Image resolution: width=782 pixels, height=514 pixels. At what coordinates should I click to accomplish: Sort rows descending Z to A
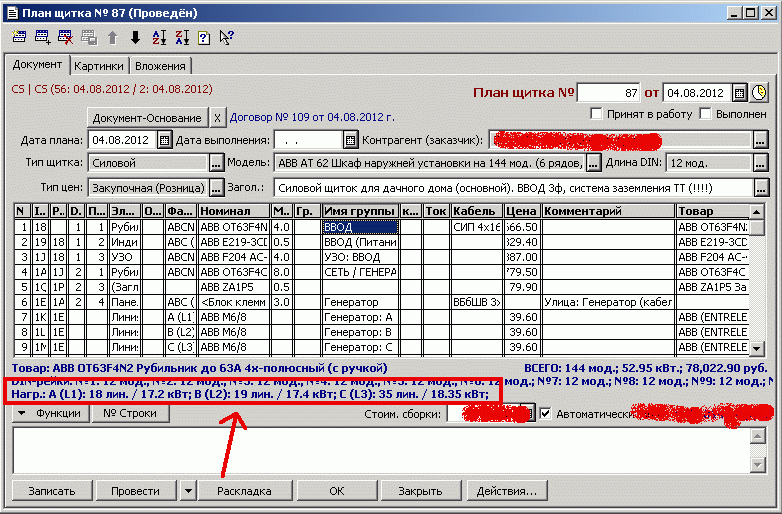[181, 38]
